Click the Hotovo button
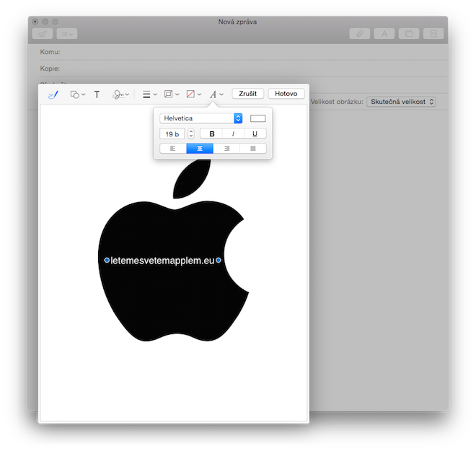 pos(286,94)
